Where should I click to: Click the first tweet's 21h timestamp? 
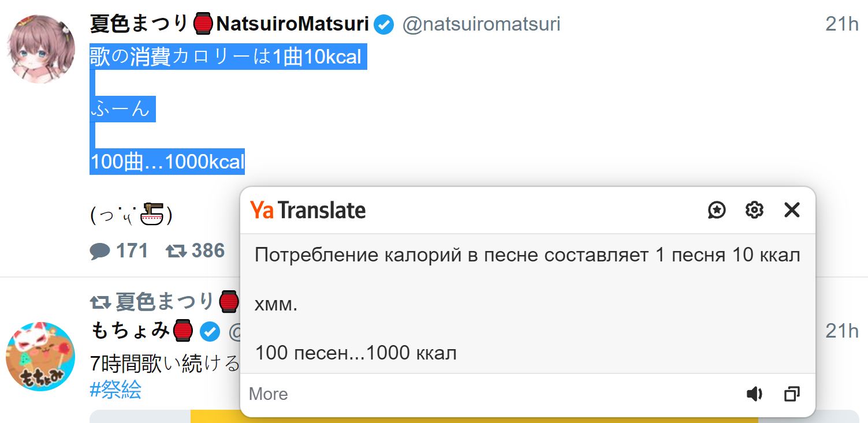pos(842,24)
